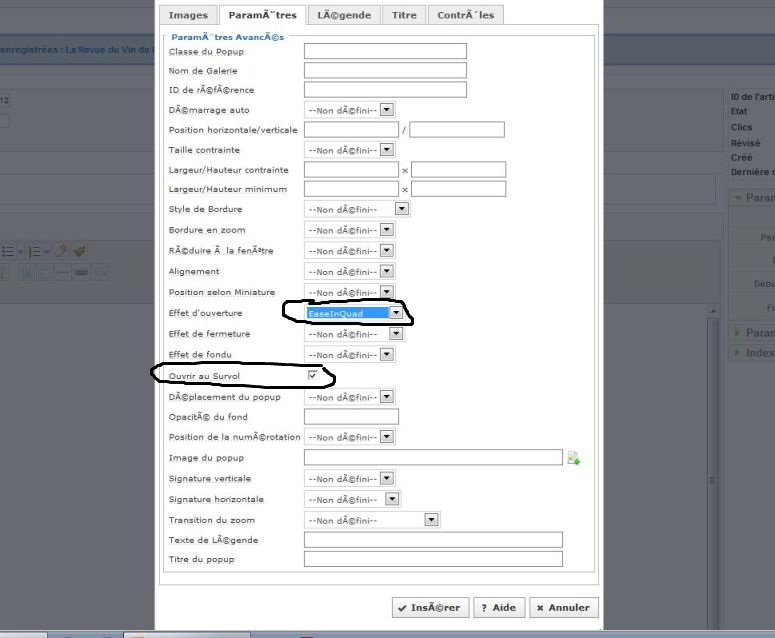Click the Aide help button

(498, 607)
